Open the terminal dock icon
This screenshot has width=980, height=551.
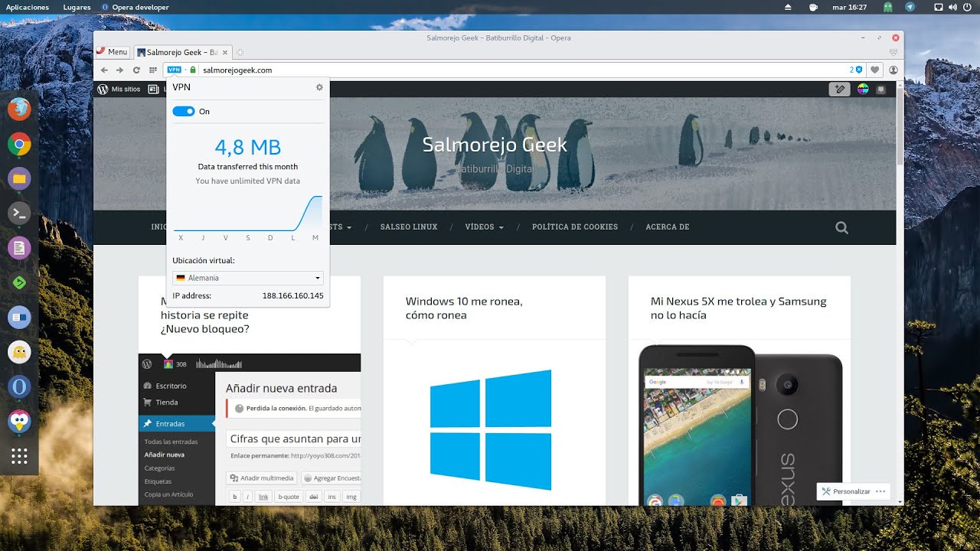19,213
